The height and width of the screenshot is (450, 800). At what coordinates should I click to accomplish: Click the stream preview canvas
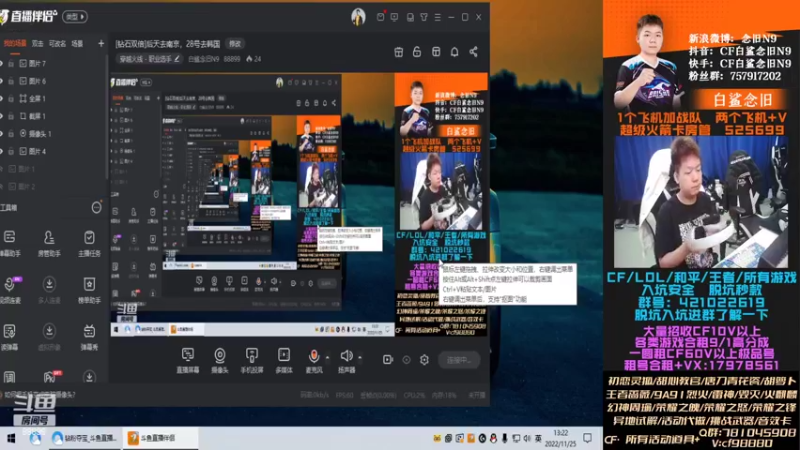pos(299,205)
